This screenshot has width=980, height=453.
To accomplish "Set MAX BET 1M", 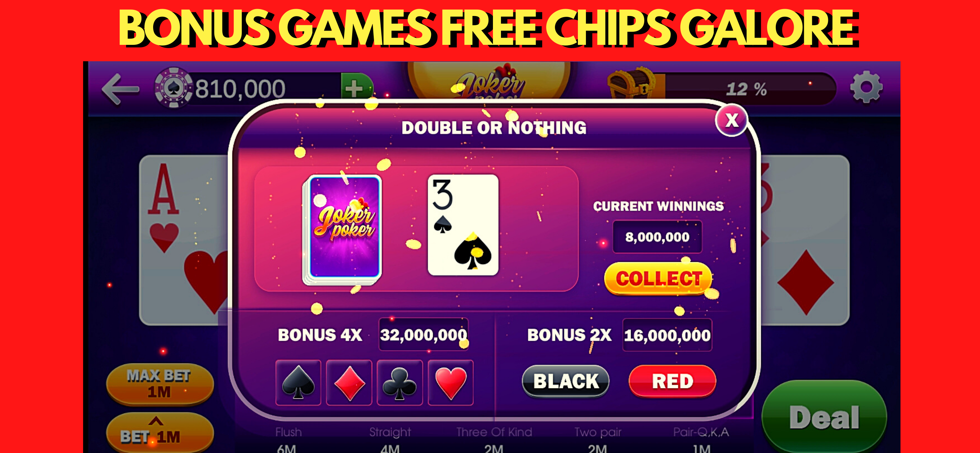I will click(x=159, y=384).
